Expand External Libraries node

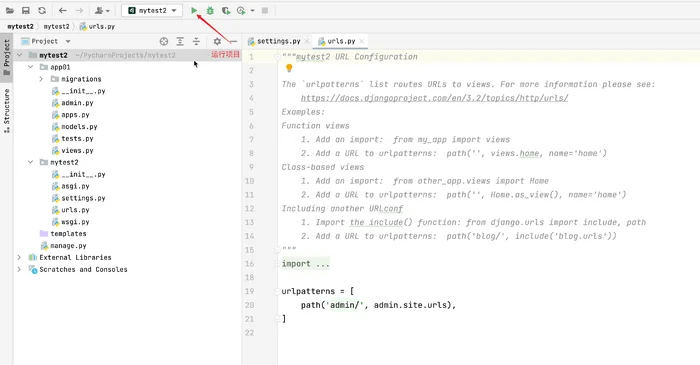point(19,257)
